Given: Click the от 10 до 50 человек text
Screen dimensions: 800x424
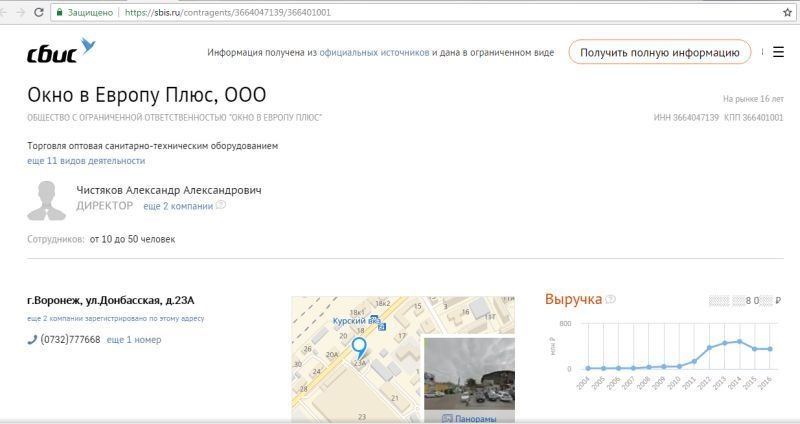Looking at the screenshot, I should 132,239.
